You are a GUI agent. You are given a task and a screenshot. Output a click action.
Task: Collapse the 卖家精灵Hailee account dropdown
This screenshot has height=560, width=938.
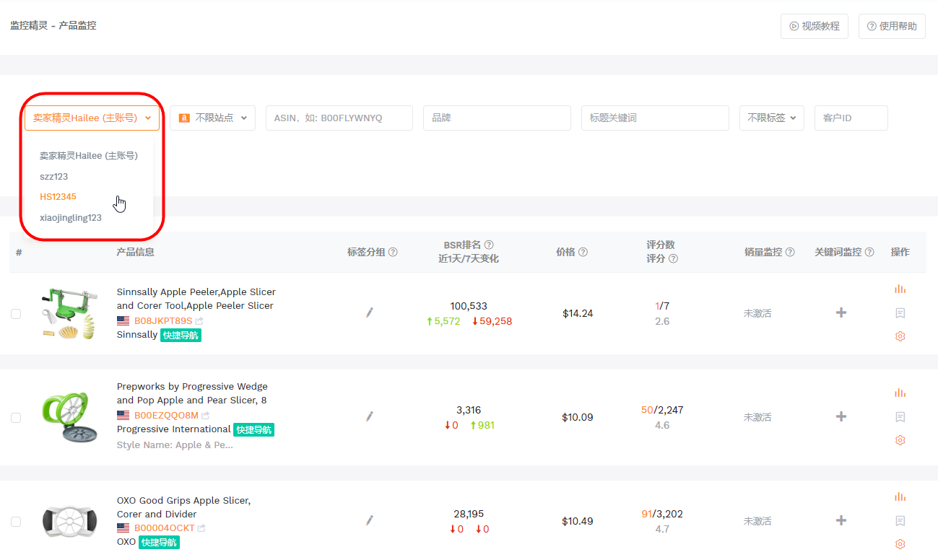92,118
